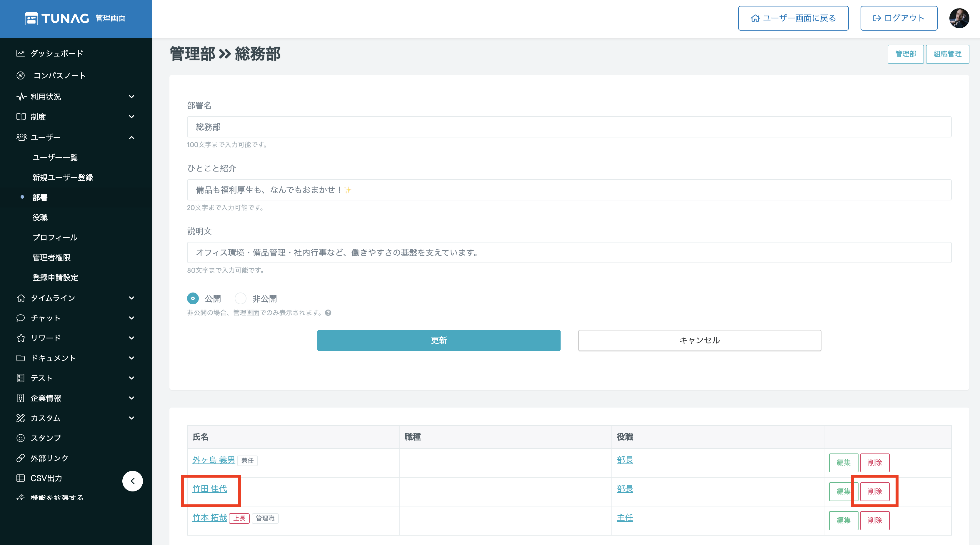This screenshot has height=545, width=980.
Task: Open 部長 link in 竹田 佳代 row
Action: 625,489
